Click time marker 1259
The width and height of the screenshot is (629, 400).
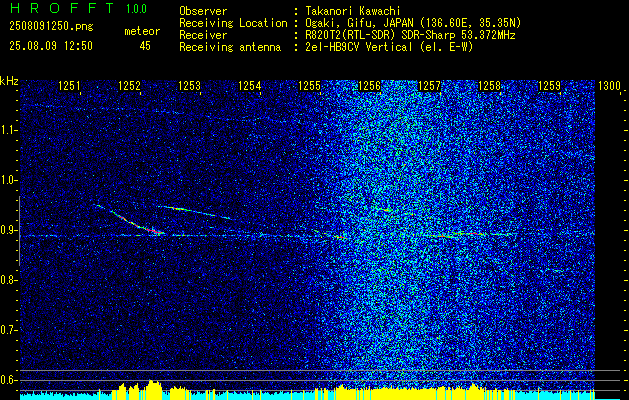point(549,86)
